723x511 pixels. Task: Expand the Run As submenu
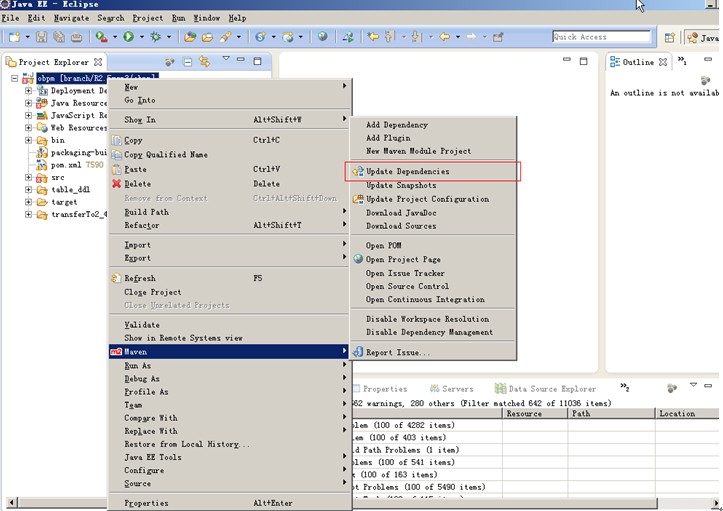229,365
